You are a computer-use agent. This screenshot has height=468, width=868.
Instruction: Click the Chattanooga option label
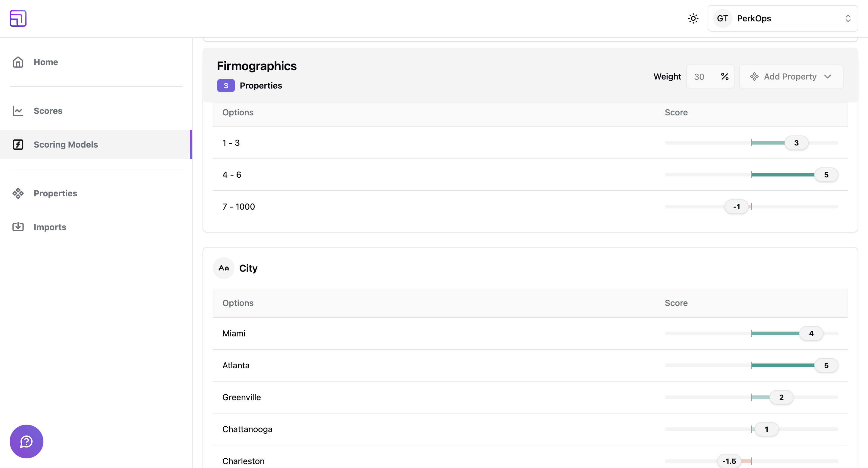[247, 429]
